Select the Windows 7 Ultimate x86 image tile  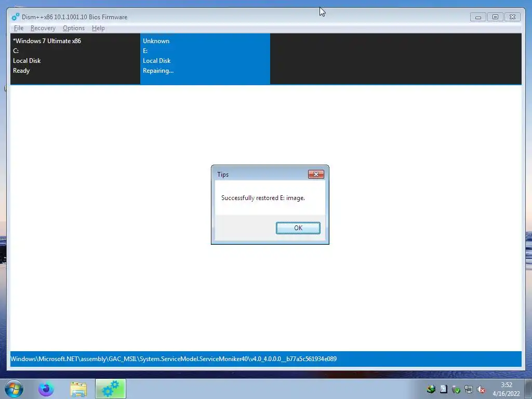click(75, 59)
